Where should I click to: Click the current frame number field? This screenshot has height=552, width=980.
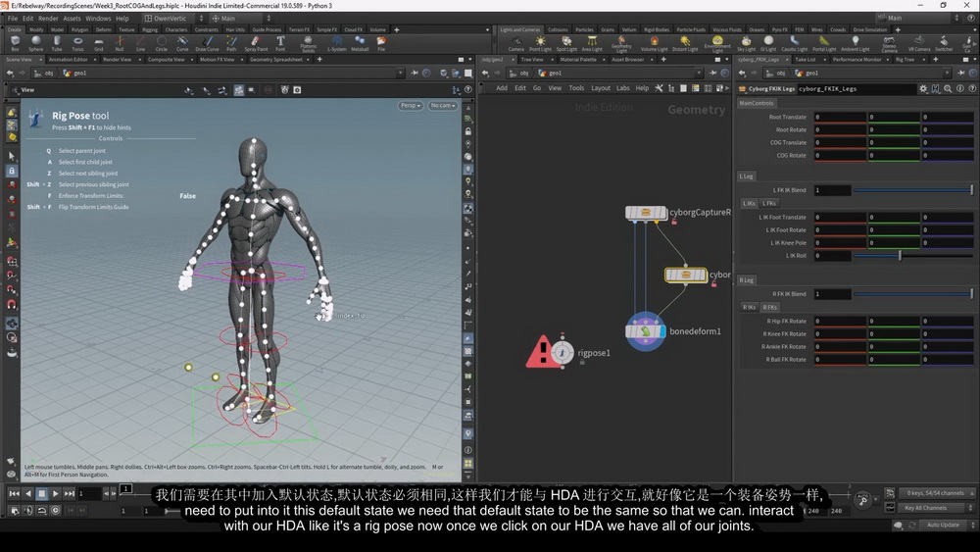pos(88,493)
